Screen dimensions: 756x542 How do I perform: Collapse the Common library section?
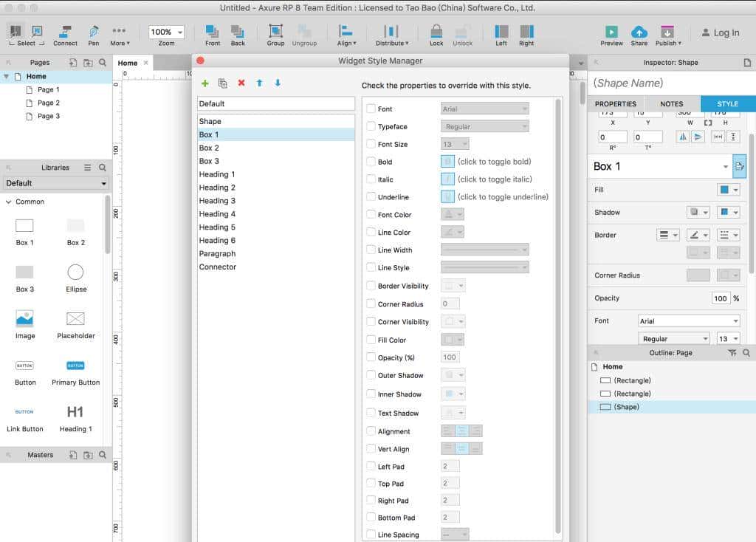pyautogui.click(x=9, y=202)
